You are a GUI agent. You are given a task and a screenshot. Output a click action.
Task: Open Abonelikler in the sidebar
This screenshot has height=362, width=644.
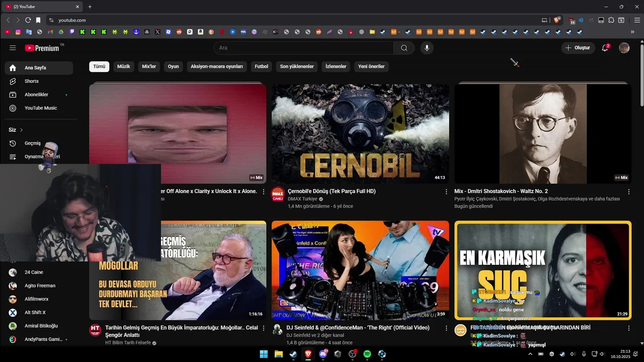(x=39, y=95)
